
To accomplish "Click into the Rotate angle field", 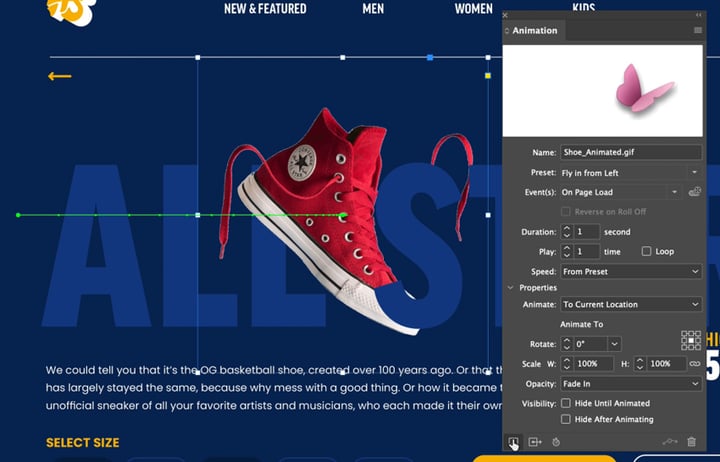I will pos(591,344).
